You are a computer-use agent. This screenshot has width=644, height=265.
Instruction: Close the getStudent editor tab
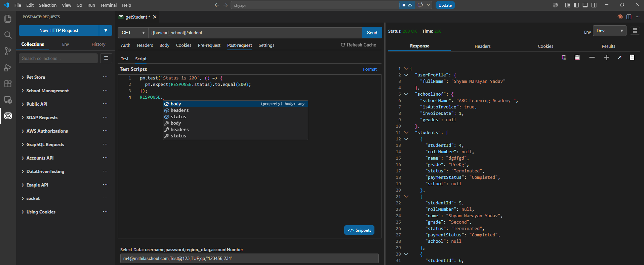[x=155, y=17]
